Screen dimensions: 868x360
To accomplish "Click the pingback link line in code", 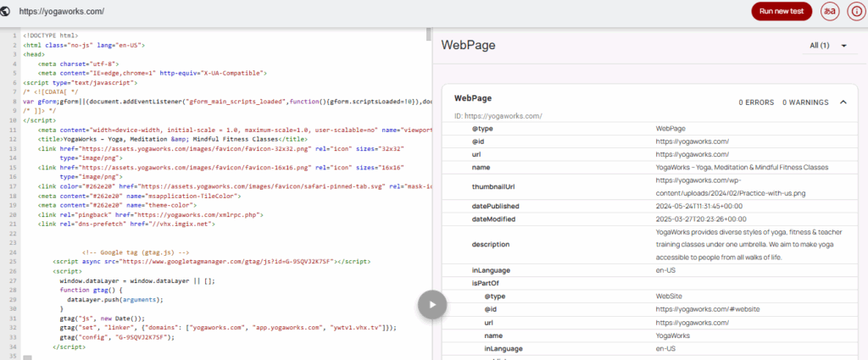I will [x=151, y=214].
